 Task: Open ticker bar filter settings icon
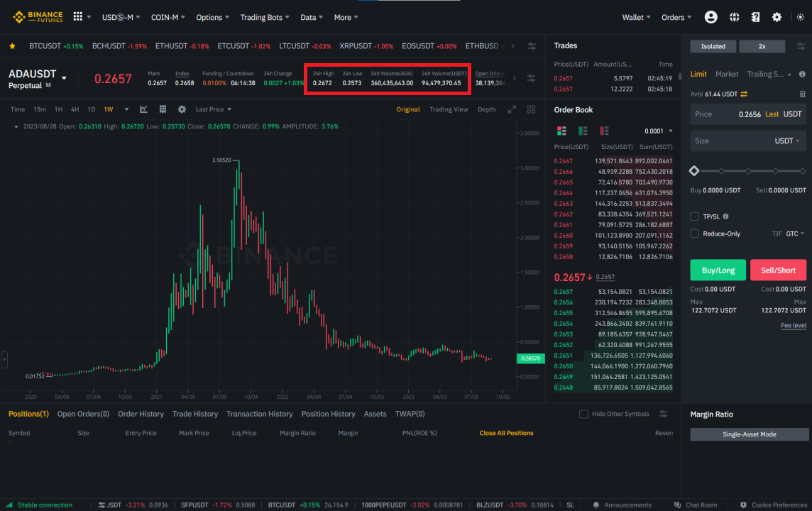pyautogui.click(x=532, y=46)
